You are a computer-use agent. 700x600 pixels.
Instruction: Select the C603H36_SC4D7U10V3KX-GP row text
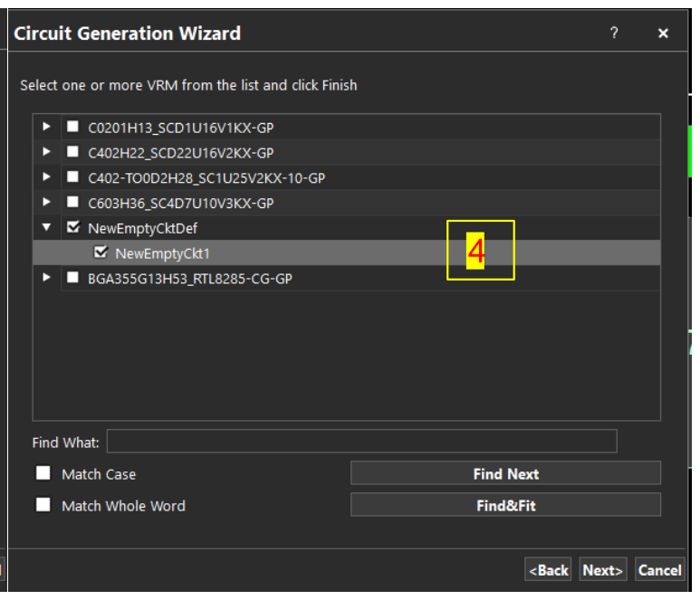pyautogui.click(x=181, y=204)
